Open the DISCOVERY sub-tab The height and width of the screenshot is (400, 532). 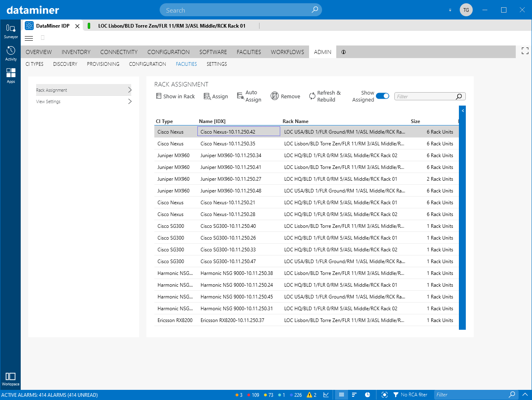[65, 64]
